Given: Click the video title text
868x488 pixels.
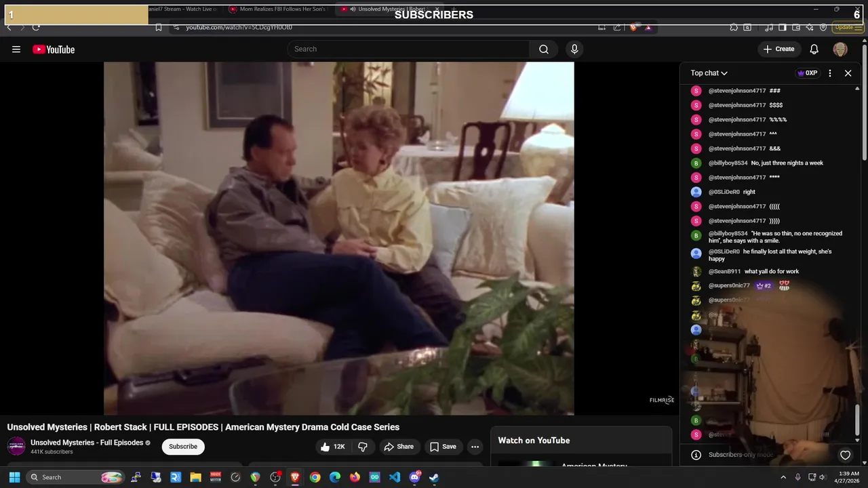Looking at the screenshot, I should click(x=203, y=427).
